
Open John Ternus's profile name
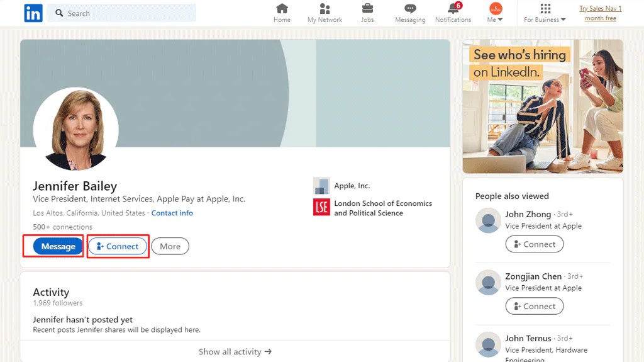point(528,339)
